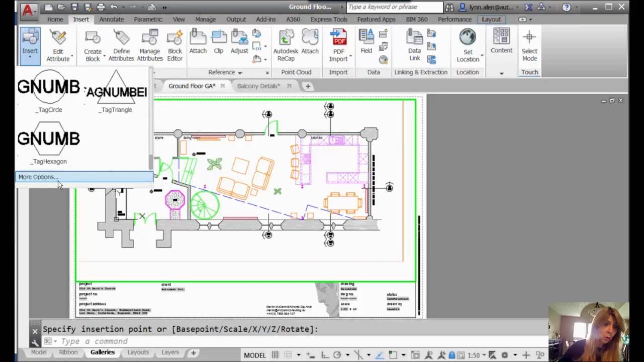Switch to the Home ribbon tab
This screenshot has width=644, height=362.
tap(55, 19)
